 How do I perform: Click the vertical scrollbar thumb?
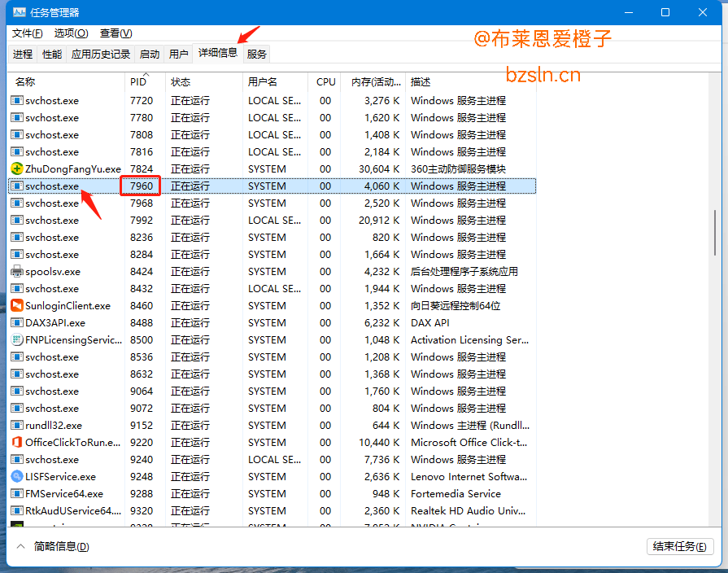715,232
